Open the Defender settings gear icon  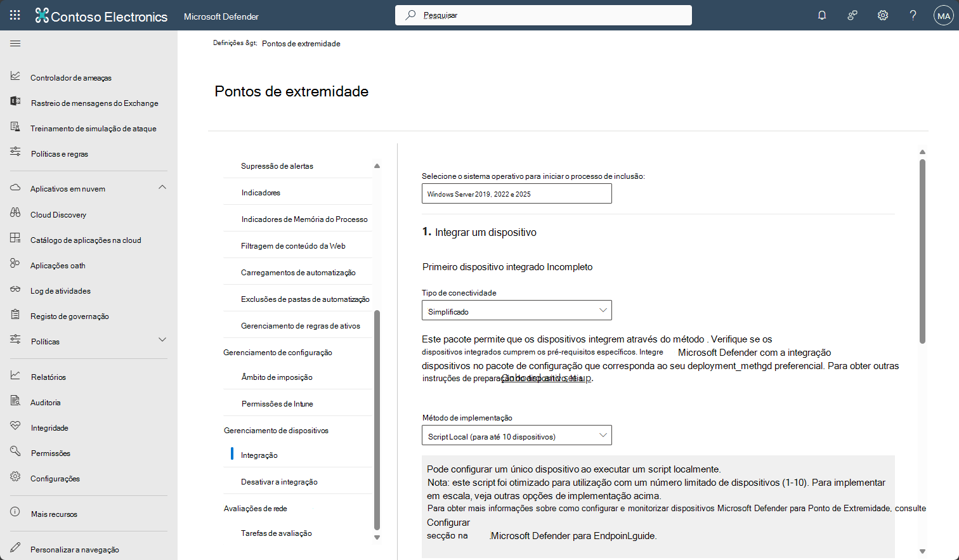(882, 15)
